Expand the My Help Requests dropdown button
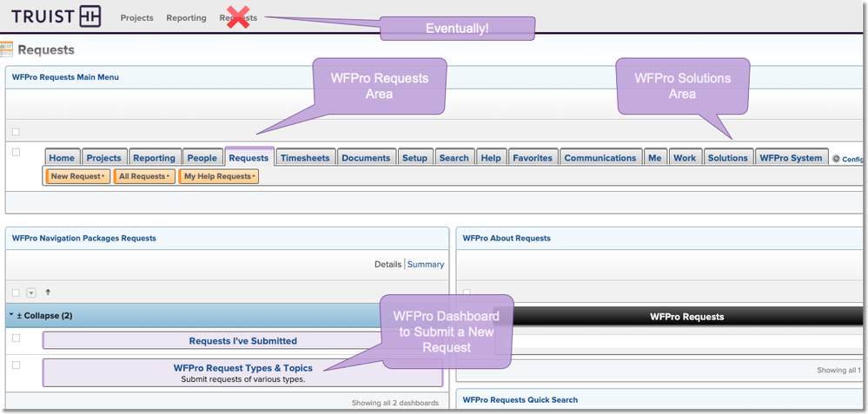Viewport: 868px width, 414px height. tap(218, 176)
